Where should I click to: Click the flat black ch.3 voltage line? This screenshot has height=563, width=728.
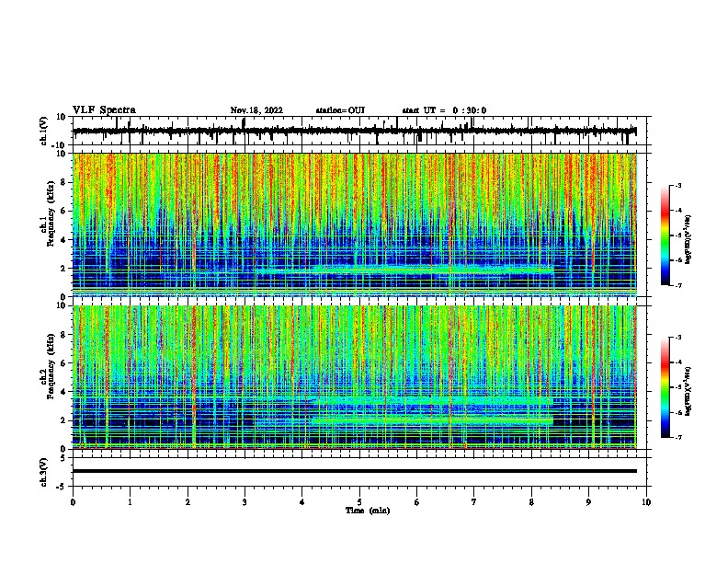click(x=354, y=471)
